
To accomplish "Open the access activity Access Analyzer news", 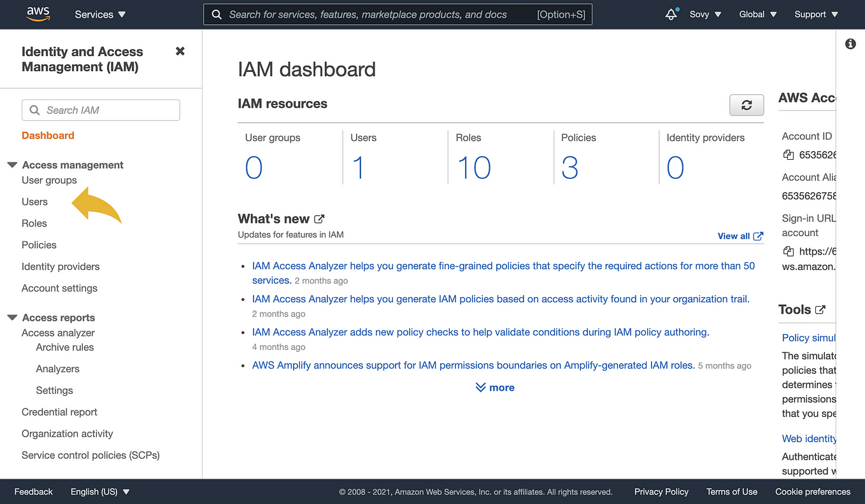I will tap(501, 299).
